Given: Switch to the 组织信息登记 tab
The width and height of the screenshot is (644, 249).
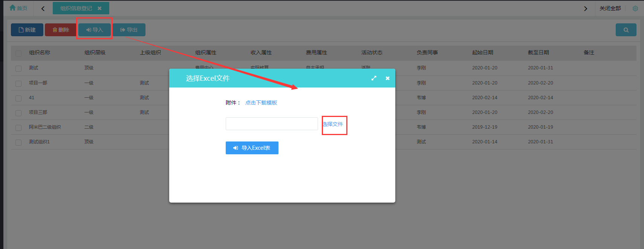Looking at the screenshot, I should (76, 8).
